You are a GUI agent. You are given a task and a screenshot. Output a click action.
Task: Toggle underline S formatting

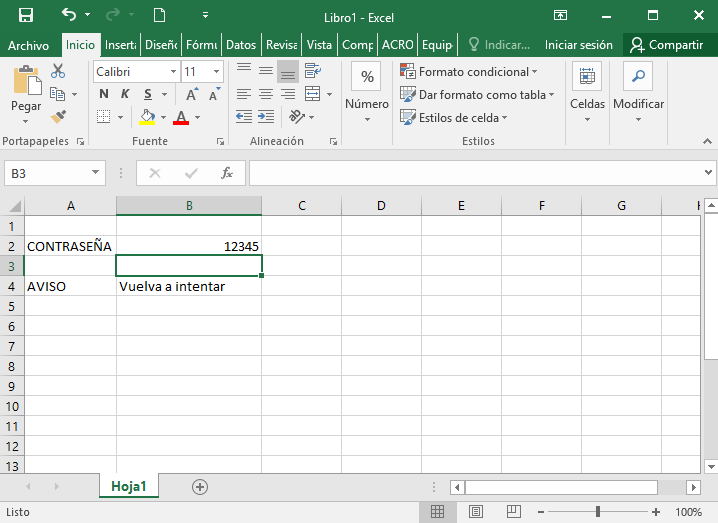click(147, 94)
